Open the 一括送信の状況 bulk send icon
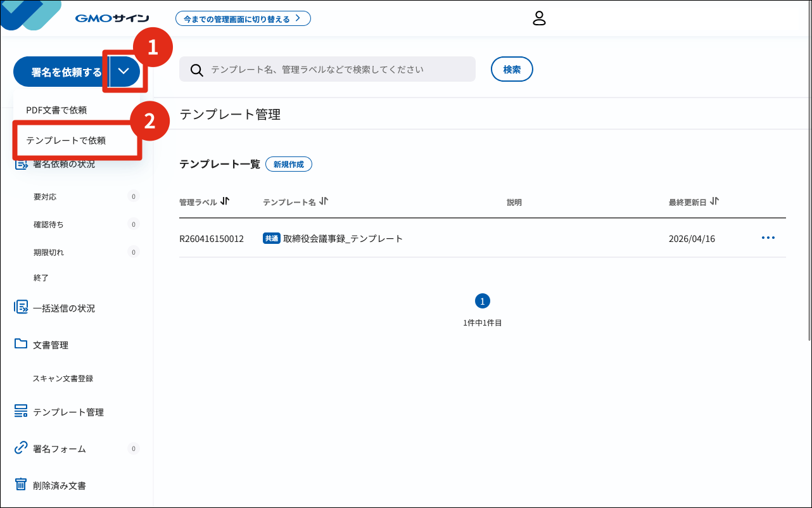Viewport: 812px width, 508px height. click(x=20, y=308)
